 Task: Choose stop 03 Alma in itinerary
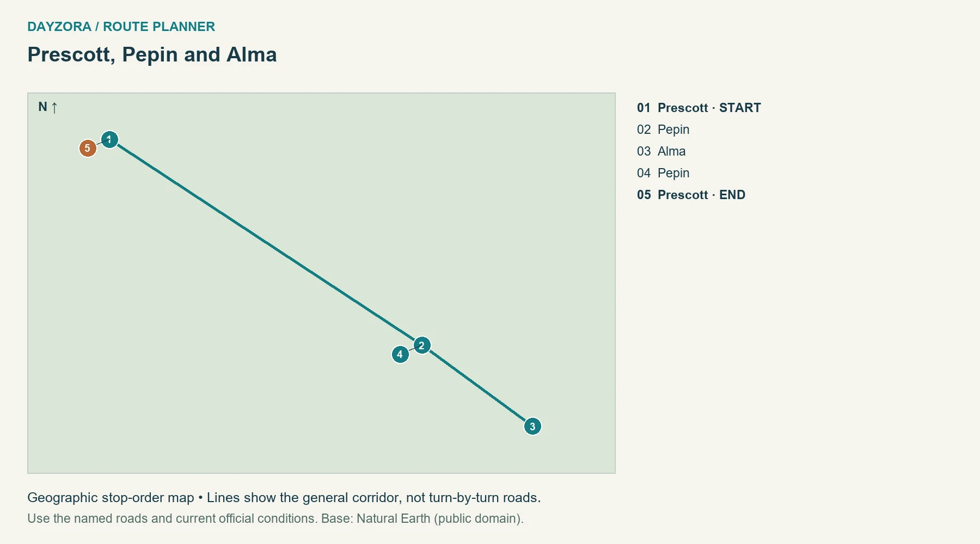click(661, 151)
